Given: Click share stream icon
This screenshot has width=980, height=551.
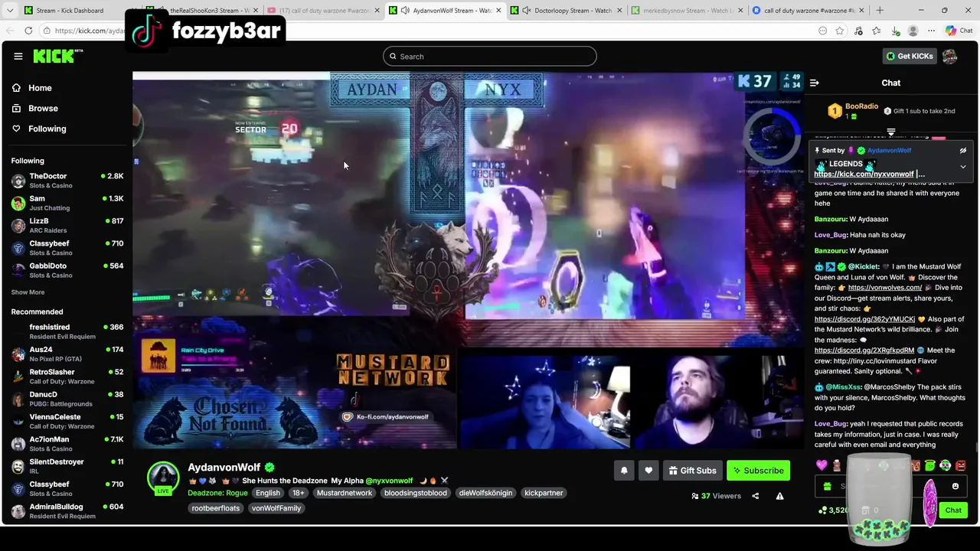Looking at the screenshot, I should tap(755, 496).
